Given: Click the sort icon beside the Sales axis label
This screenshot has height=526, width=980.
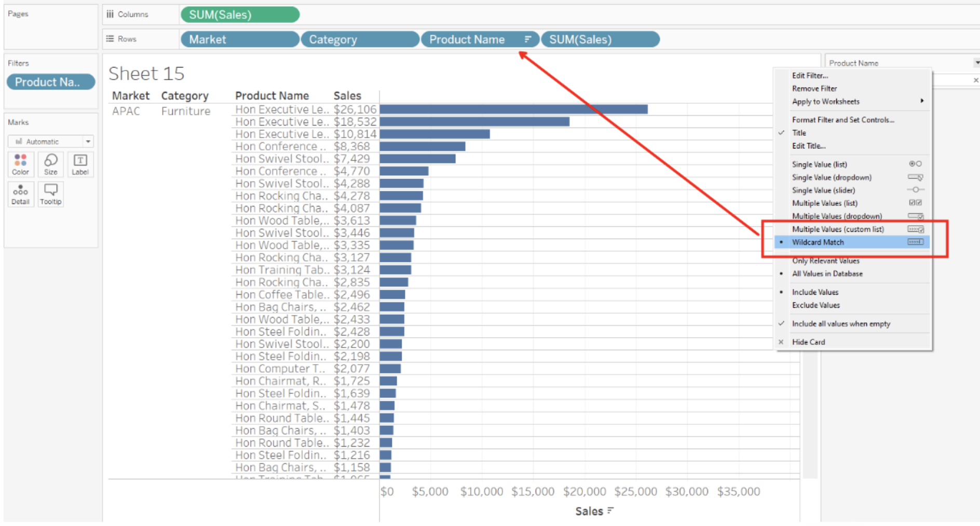Looking at the screenshot, I should pos(610,511).
